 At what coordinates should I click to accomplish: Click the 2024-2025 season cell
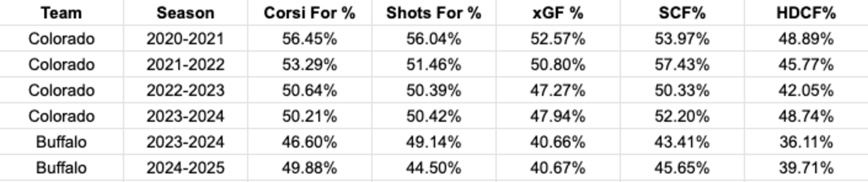(x=185, y=168)
